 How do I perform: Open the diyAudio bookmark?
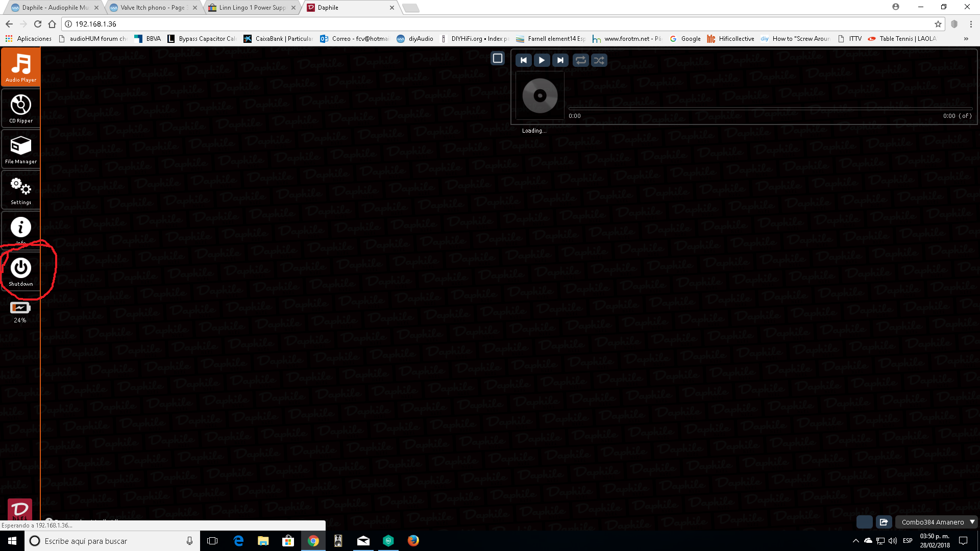point(415,39)
